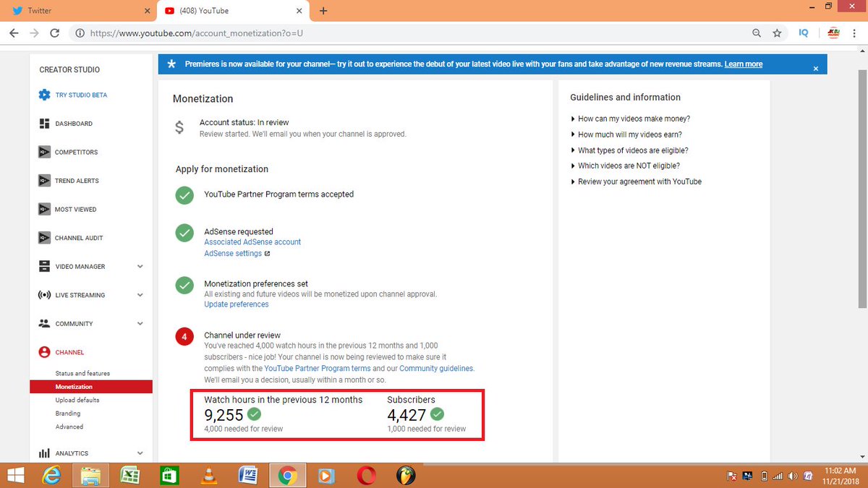
Task: Open Status and features submenu item
Action: click(x=82, y=373)
